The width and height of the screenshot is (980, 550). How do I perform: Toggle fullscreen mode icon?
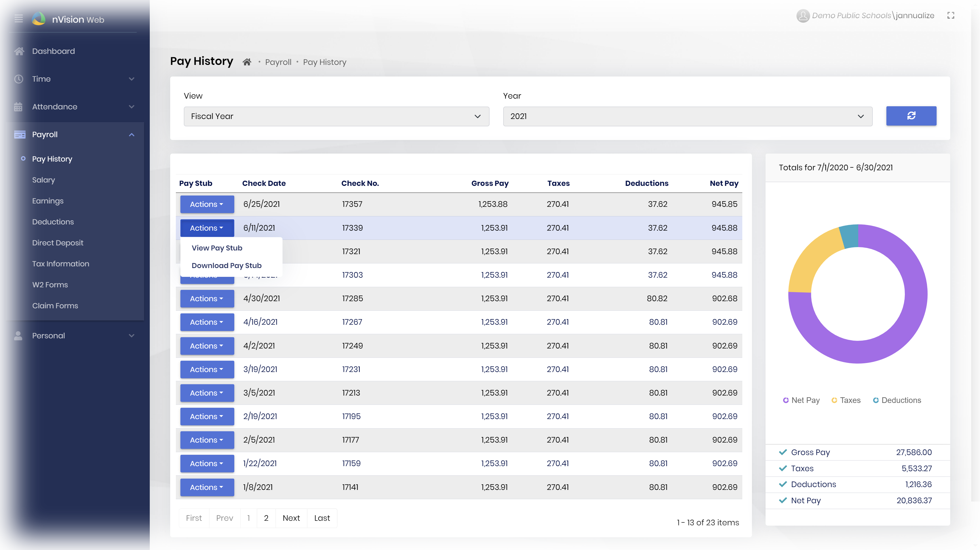[x=951, y=15]
